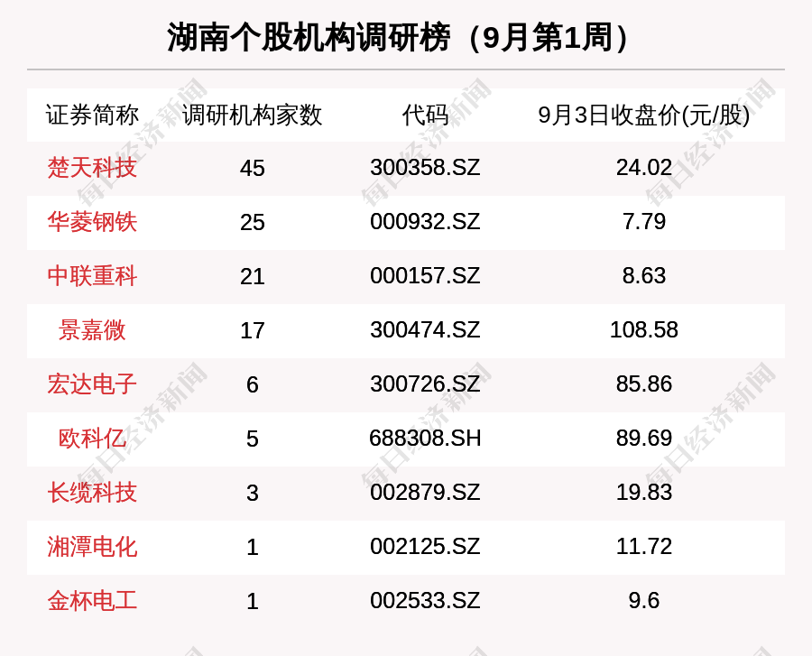Click the code 002533.SZ
The image size is (812, 656).
(x=425, y=601)
